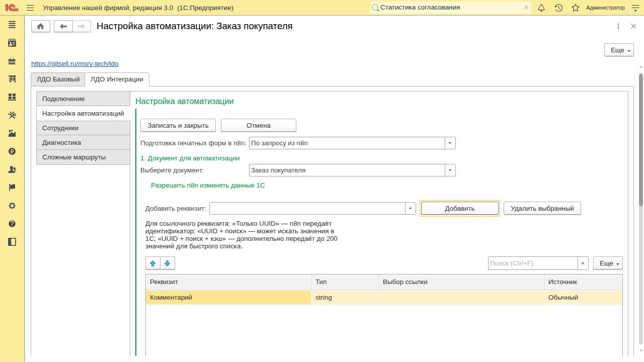Open the cart with boxes purchases section
The width and height of the screenshot is (644, 362).
click(12, 79)
